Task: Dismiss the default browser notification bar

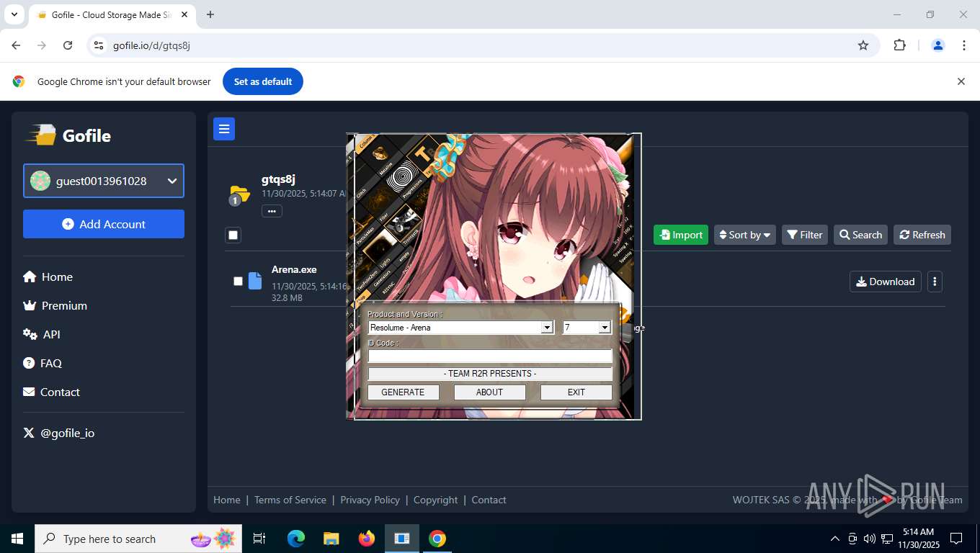Action: click(961, 81)
